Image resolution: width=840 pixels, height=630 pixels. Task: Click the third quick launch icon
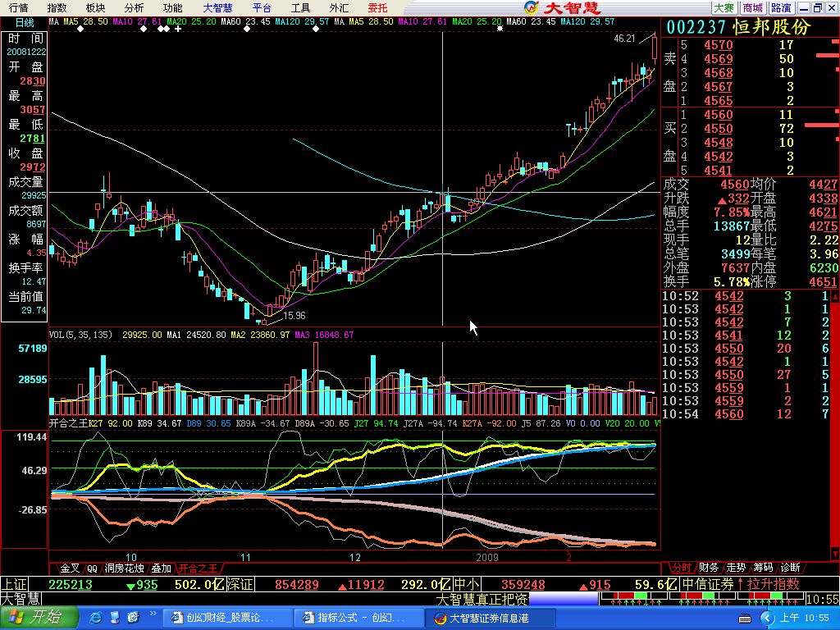134,618
